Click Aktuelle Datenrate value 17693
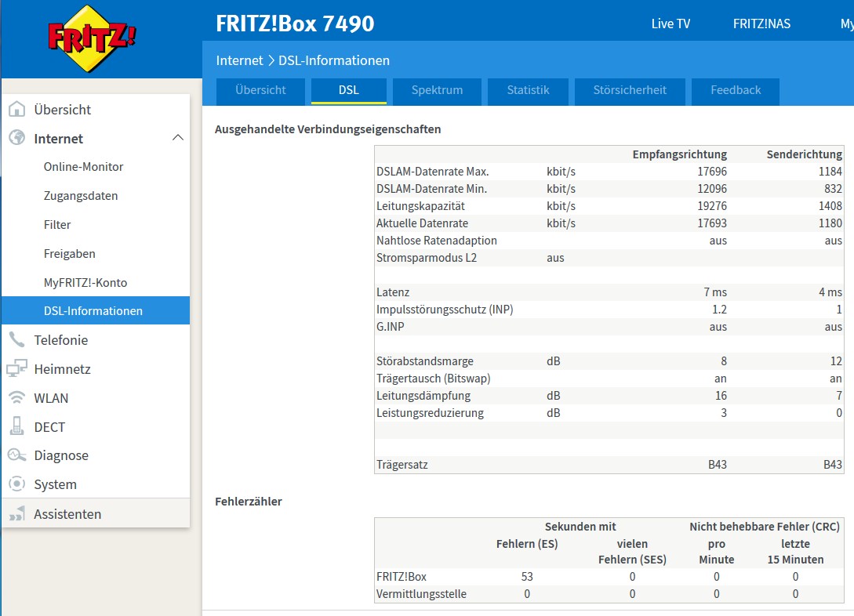Screen dimensions: 854x616 coord(712,223)
